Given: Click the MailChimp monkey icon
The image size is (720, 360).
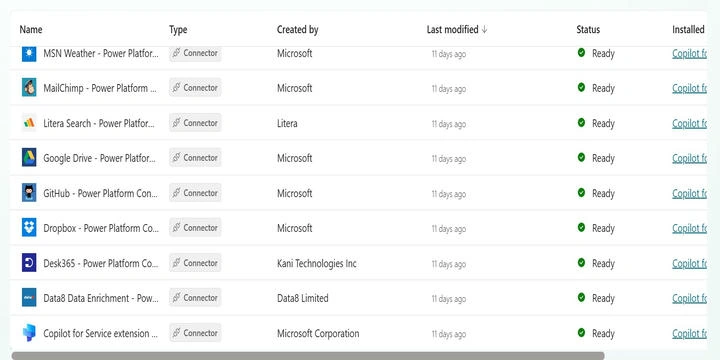Looking at the screenshot, I should (29, 88).
